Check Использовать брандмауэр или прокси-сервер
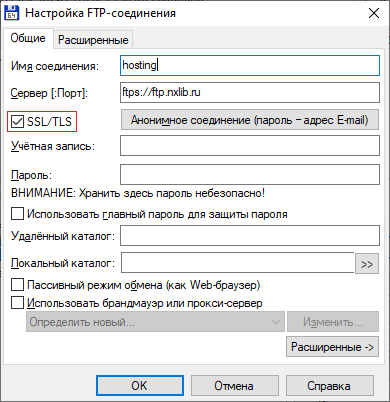Screen dimensions: 390x402 (x=17, y=303)
